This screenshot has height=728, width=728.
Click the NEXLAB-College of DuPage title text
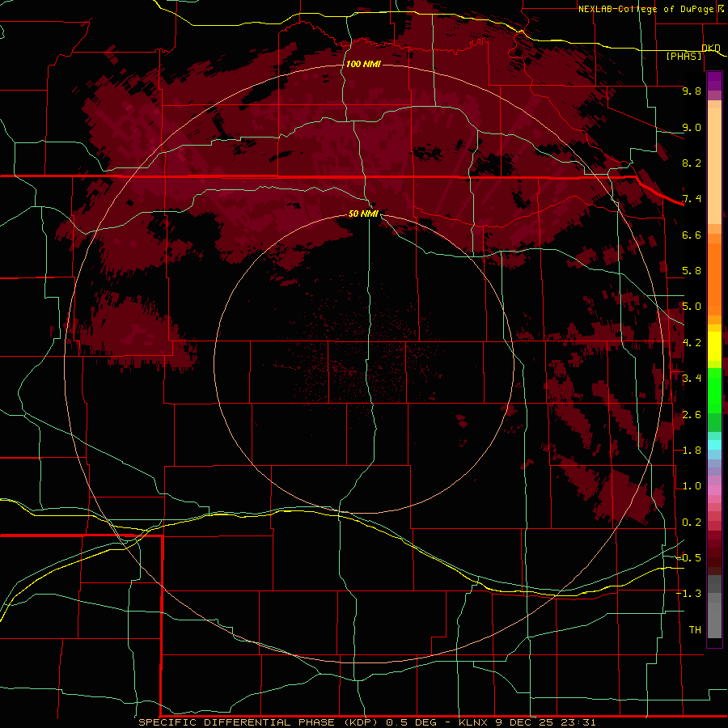pos(646,9)
